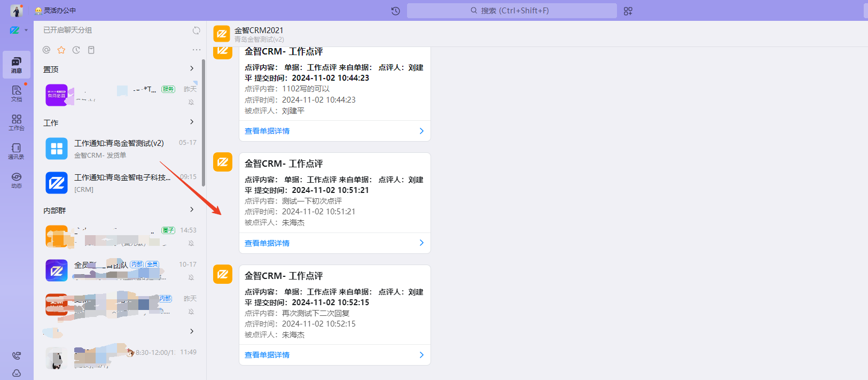Screen dimensions: 868x380
Task: Refresh the chat list
Action: 196,30
